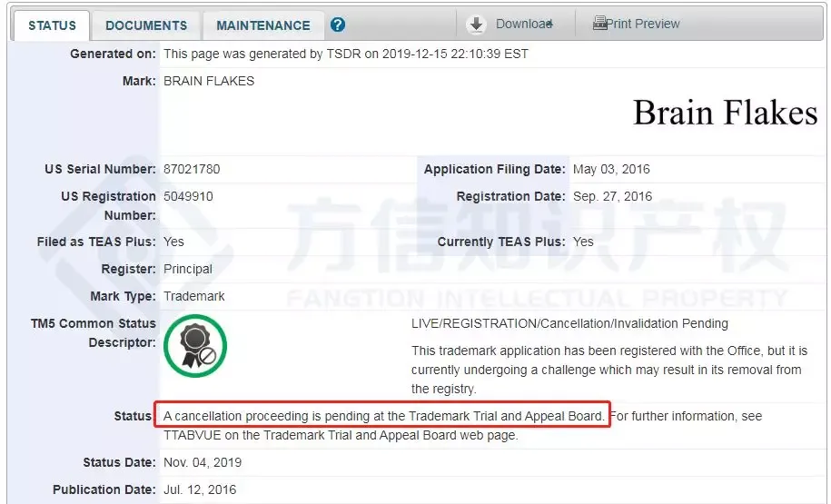Click the TTABVUE reference text line
Screen dimensions: 831x504
(341, 436)
